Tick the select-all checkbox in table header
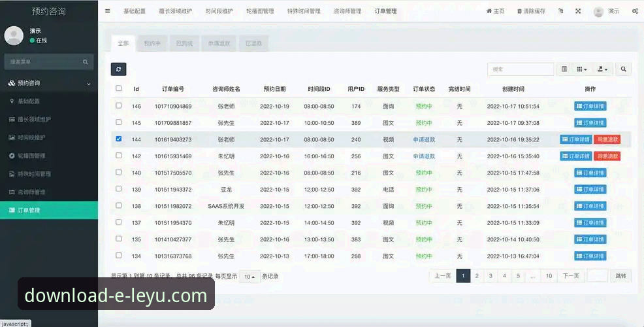Viewport: 644px width, 327px height. click(x=119, y=88)
